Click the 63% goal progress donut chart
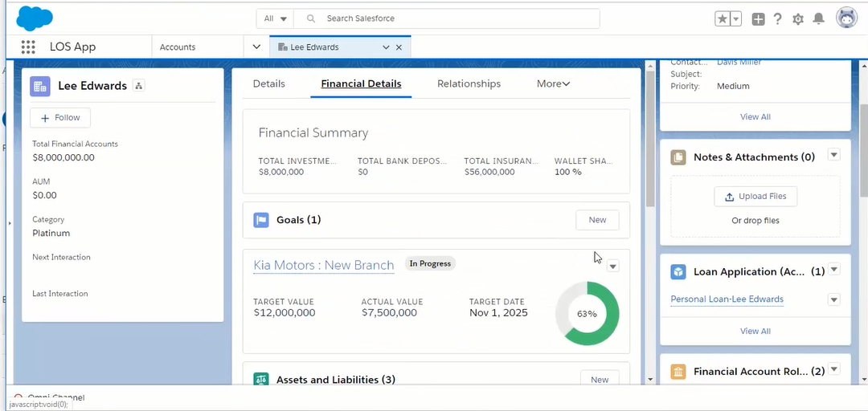868x411 pixels. [x=588, y=314]
